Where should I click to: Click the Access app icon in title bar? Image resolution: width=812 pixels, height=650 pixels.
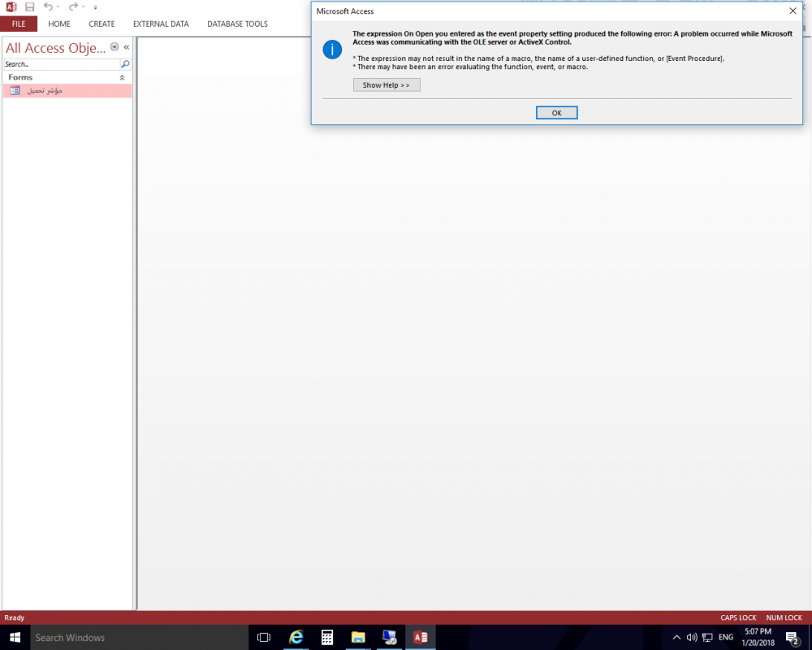tap(11, 6)
